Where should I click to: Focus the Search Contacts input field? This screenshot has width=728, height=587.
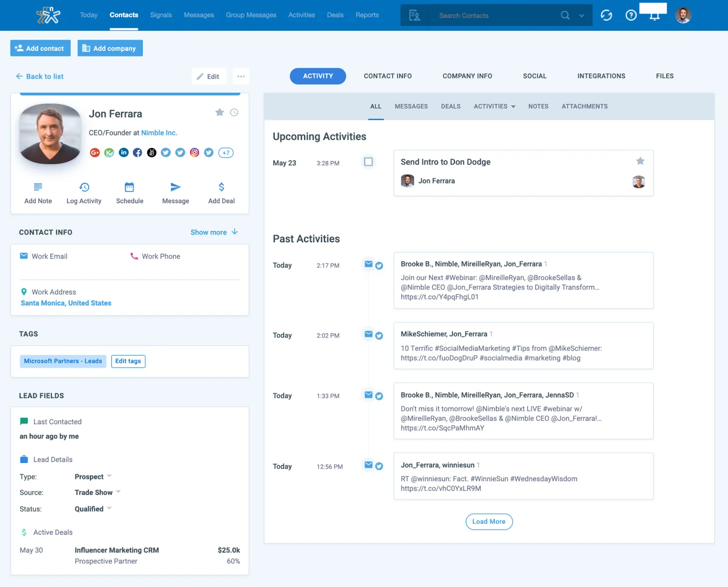494,15
